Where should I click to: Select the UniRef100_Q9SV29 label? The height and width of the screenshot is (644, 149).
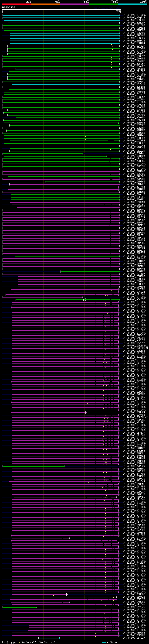(133, 46)
